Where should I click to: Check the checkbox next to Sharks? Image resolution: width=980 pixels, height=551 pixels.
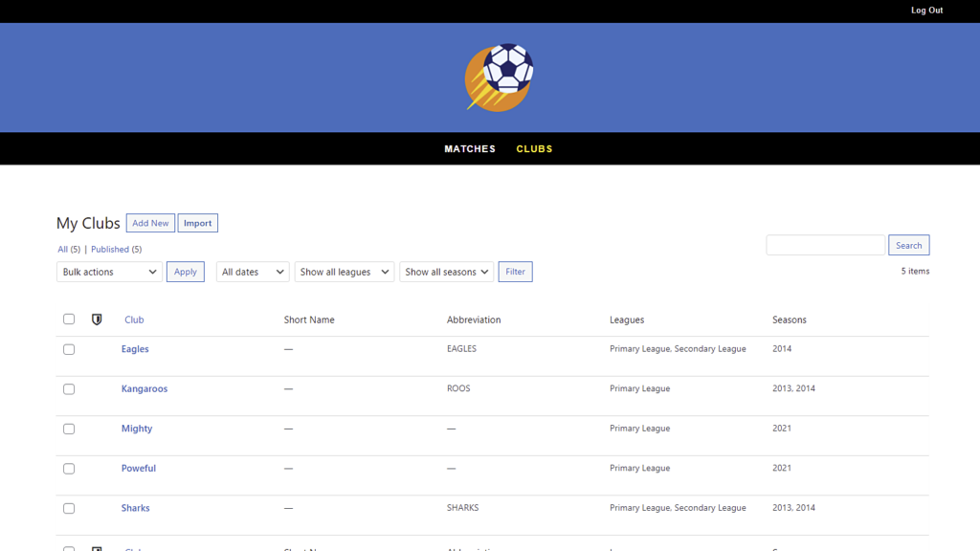68,508
